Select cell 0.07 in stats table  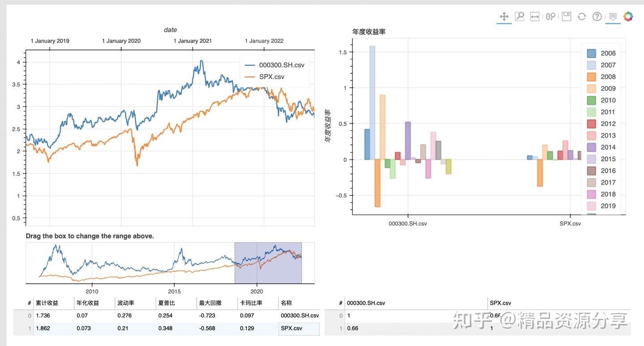tap(94, 316)
